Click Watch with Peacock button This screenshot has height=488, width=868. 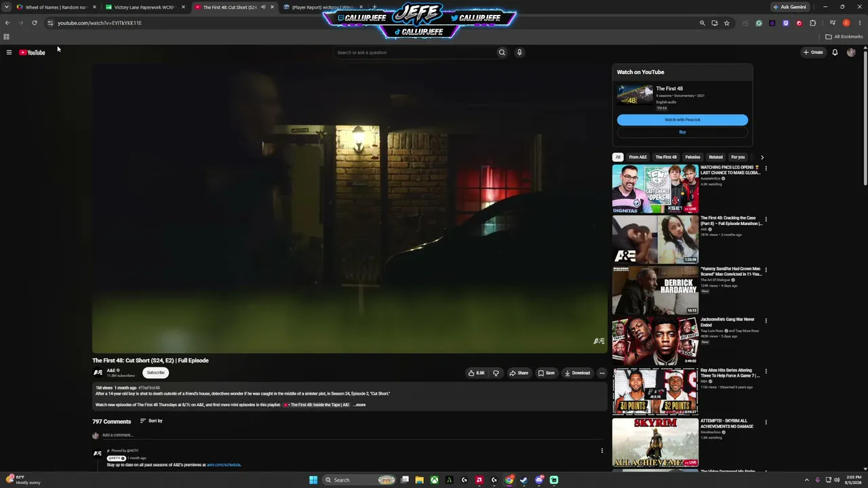pos(682,120)
